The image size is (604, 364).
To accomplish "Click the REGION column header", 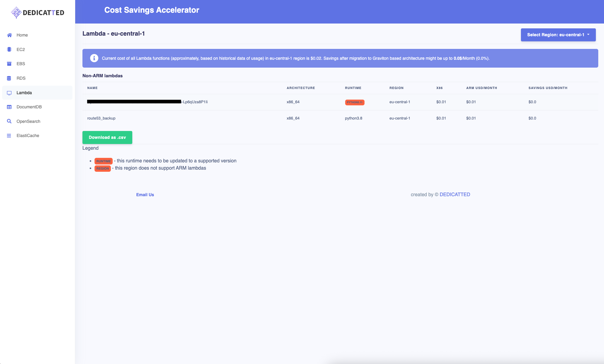I will [x=397, y=88].
